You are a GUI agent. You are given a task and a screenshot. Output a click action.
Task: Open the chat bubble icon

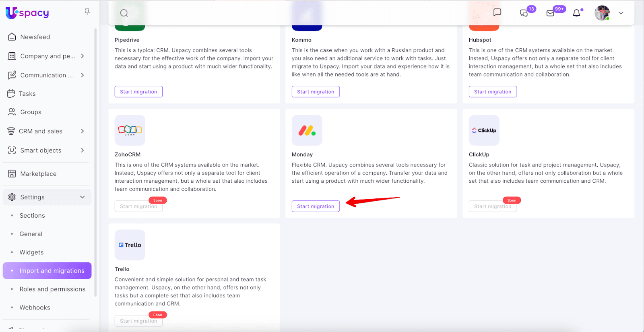(497, 12)
